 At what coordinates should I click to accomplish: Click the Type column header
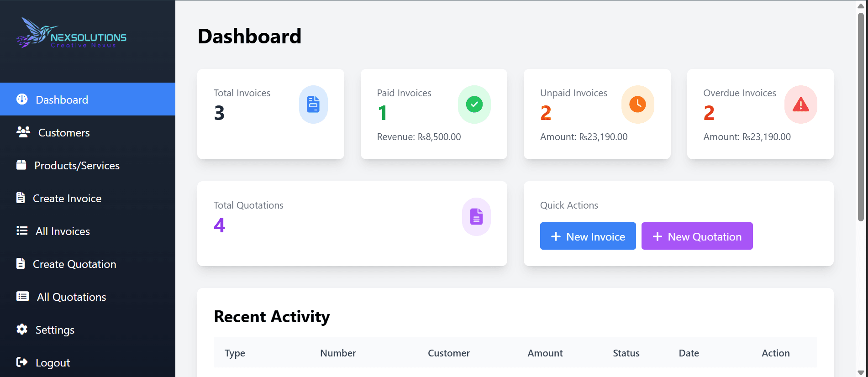(235, 353)
